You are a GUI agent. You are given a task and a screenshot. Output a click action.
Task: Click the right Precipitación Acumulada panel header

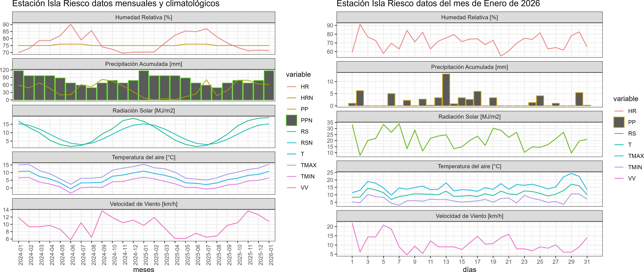point(469,67)
